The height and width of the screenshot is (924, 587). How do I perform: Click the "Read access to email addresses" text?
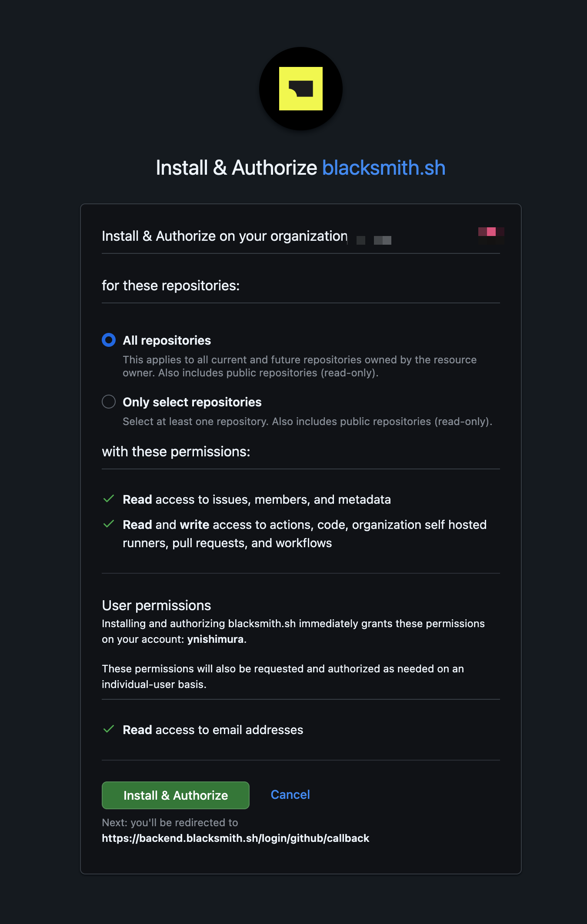click(213, 730)
